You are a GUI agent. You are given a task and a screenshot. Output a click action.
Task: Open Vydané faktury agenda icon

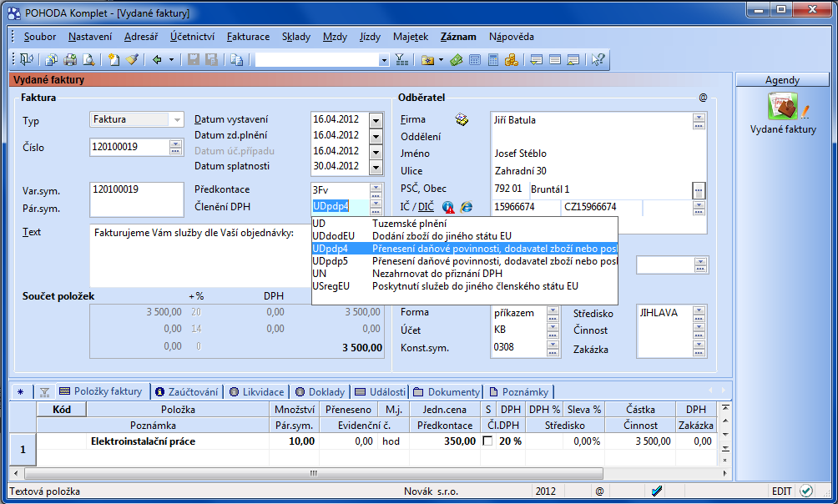point(782,108)
